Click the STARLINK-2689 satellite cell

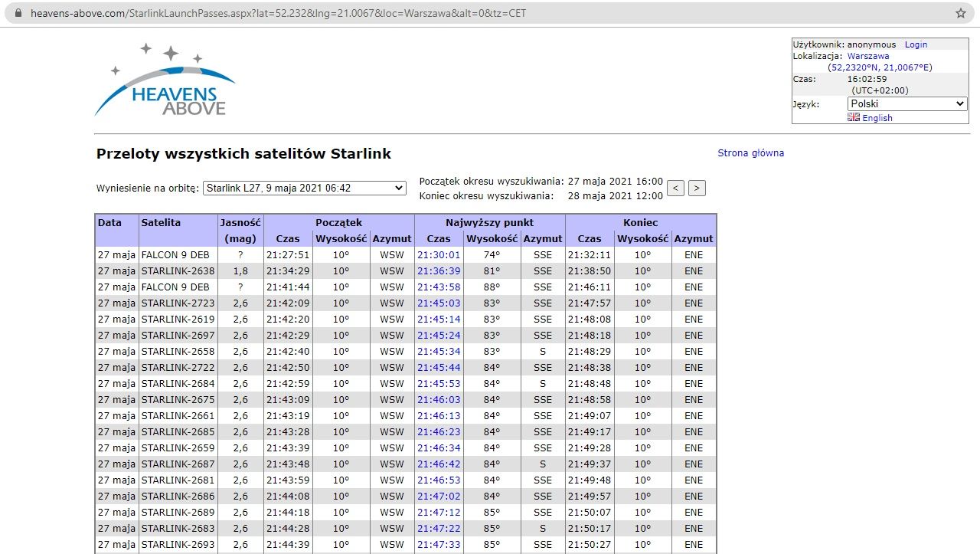[x=178, y=513]
